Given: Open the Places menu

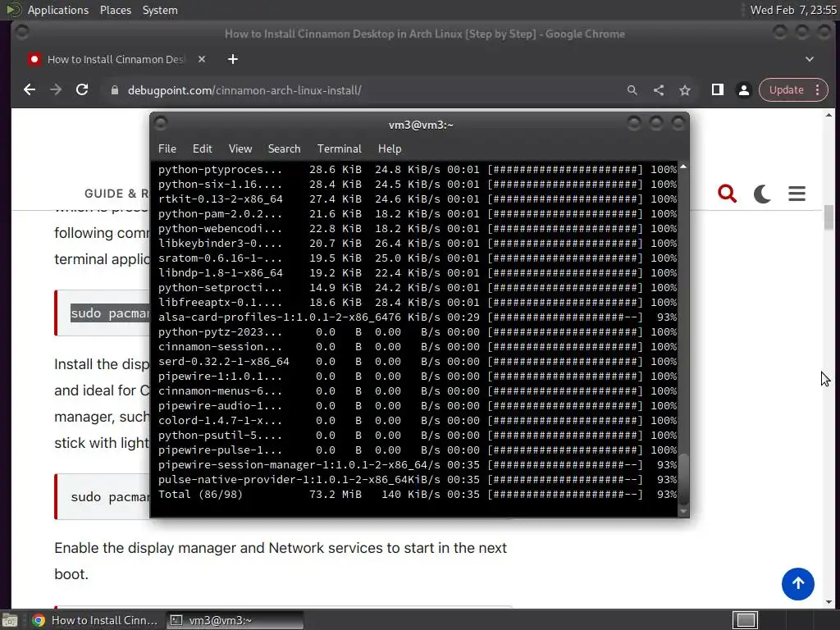Looking at the screenshot, I should 116,10.
